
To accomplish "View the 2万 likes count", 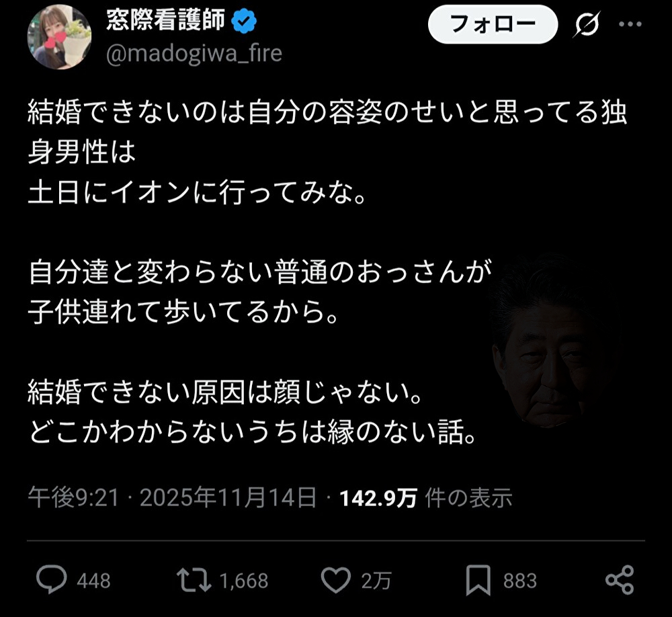I will tap(376, 581).
